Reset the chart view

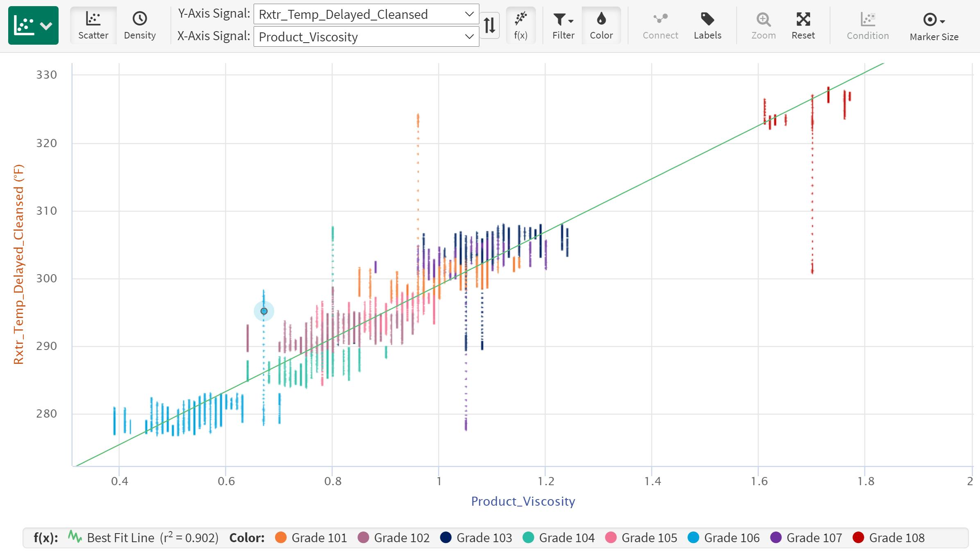[803, 25]
